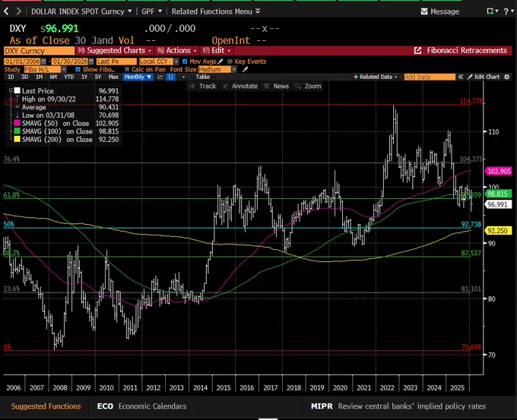Click the start date field 01/01/2006
The height and width of the screenshot is (420, 517).
[x=22, y=62]
